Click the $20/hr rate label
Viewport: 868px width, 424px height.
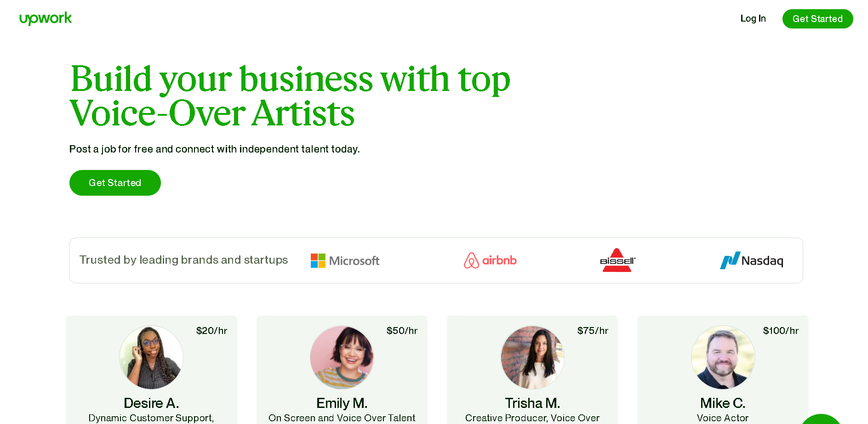pos(211,331)
